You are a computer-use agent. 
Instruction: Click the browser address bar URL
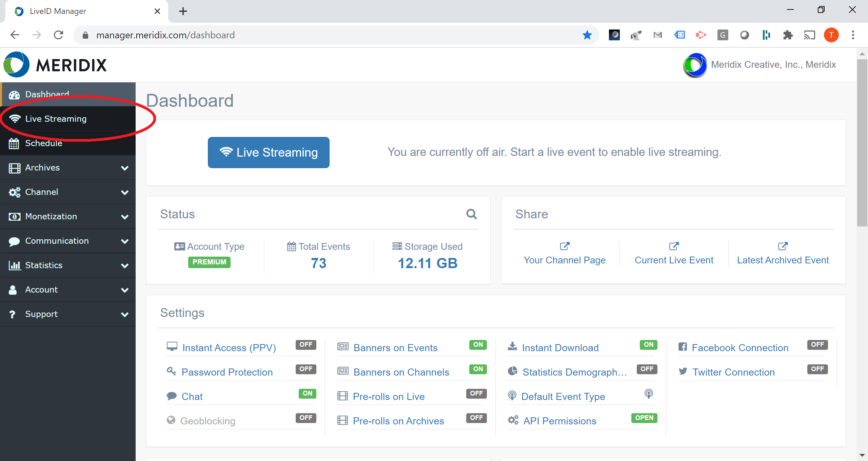(x=165, y=35)
